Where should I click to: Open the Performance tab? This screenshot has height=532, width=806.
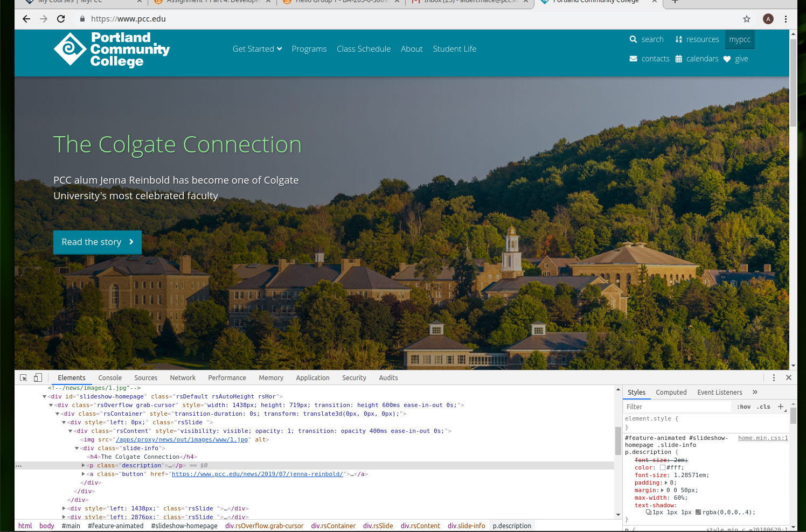tap(227, 378)
